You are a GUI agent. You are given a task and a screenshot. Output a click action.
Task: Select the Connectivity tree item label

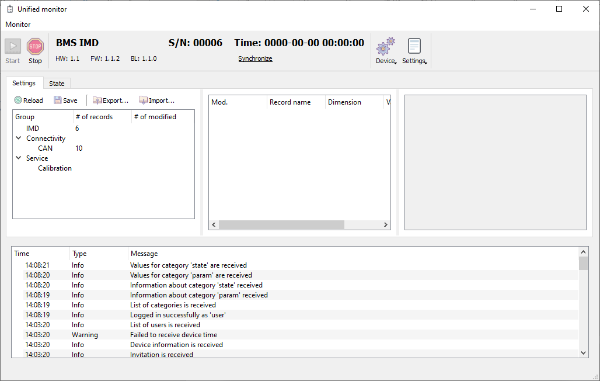click(x=46, y=138)
